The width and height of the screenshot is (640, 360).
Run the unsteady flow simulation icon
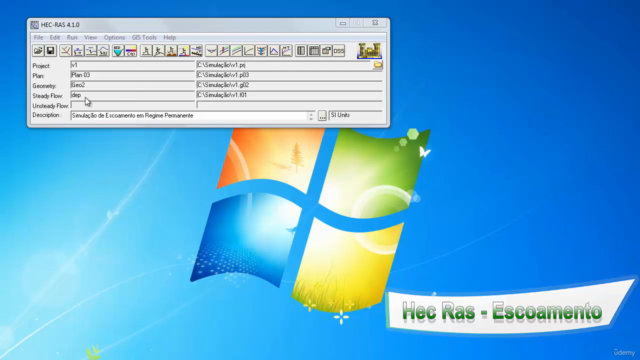pyautogui.click(x=159, y=51)
